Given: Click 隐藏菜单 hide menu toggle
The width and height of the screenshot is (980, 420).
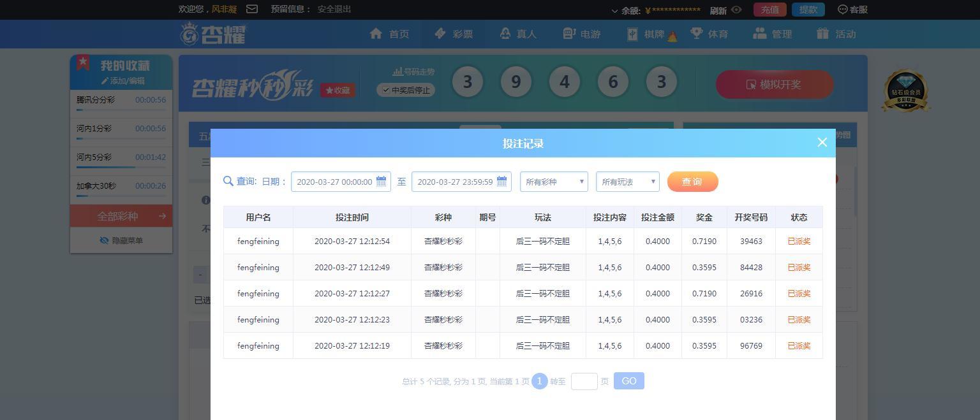Looking at the screenshot, I should [x=121, y=240].
